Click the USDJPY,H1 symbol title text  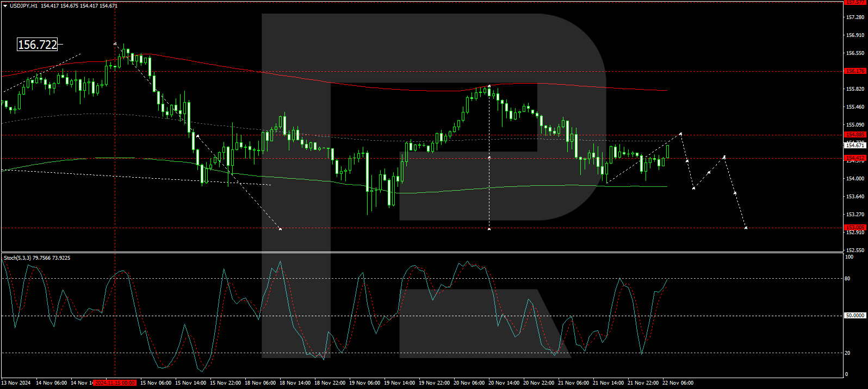[23, 5]
